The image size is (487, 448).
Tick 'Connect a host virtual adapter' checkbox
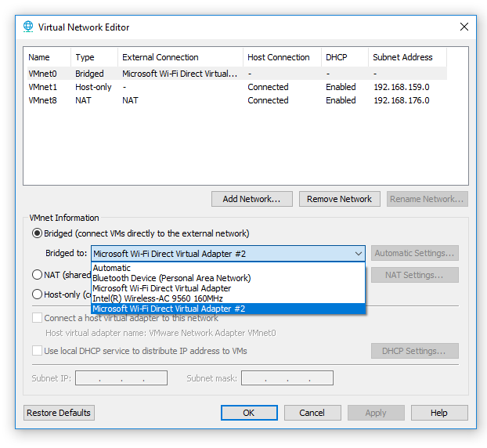point(38,318)
